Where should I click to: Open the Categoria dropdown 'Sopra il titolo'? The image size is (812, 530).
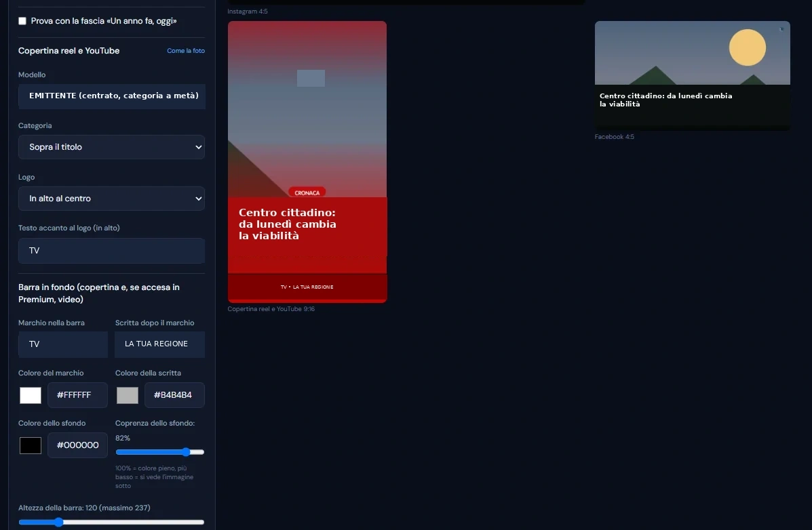[x=111, y=147]
